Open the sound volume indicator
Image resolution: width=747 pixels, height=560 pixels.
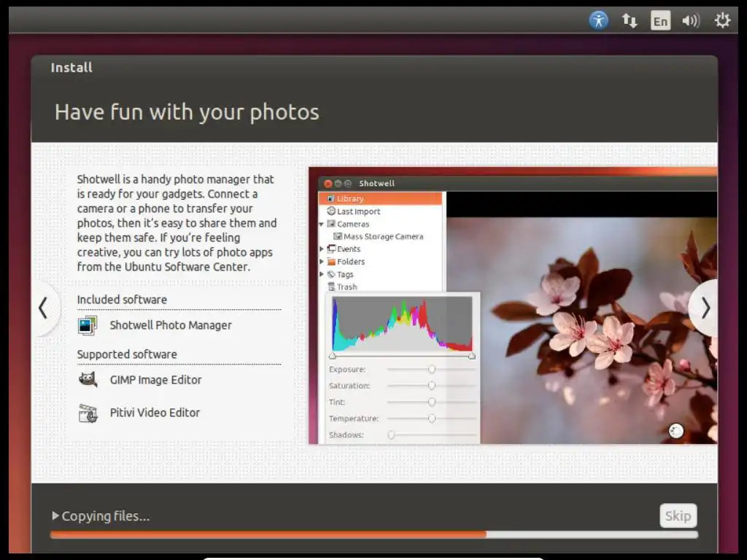[x=691, y=20]
